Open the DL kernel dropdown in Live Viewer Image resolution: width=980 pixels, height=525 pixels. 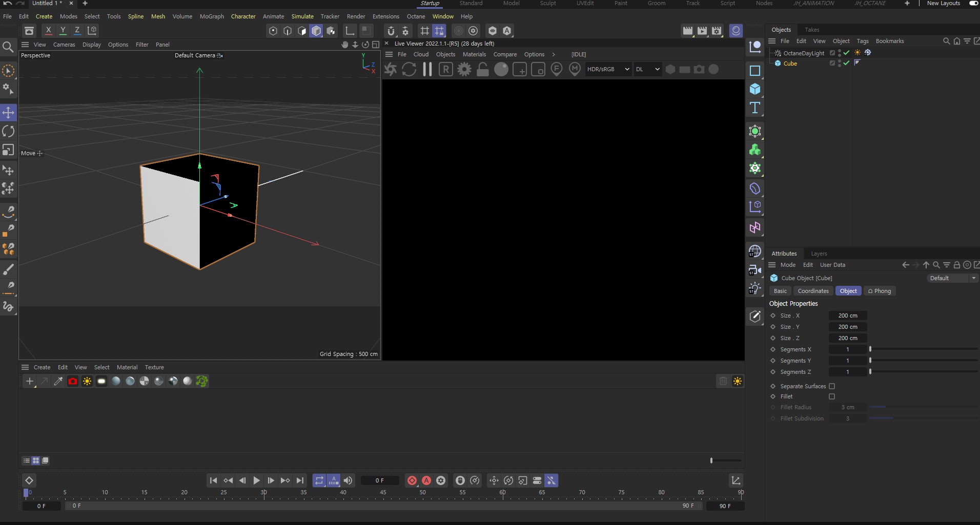pyautogui.click(x=648, y=69)
